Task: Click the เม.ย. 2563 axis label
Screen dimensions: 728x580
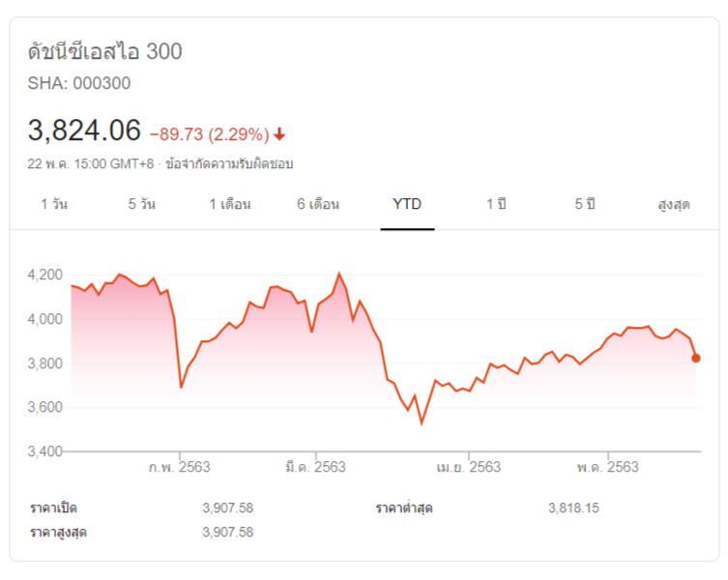Action: click(469, 467)
